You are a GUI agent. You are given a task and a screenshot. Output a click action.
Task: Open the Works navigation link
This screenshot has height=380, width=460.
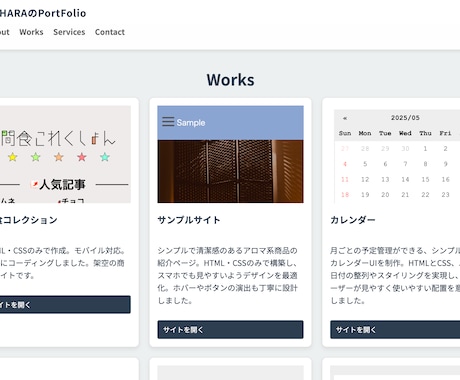click(x=31, y=32)
